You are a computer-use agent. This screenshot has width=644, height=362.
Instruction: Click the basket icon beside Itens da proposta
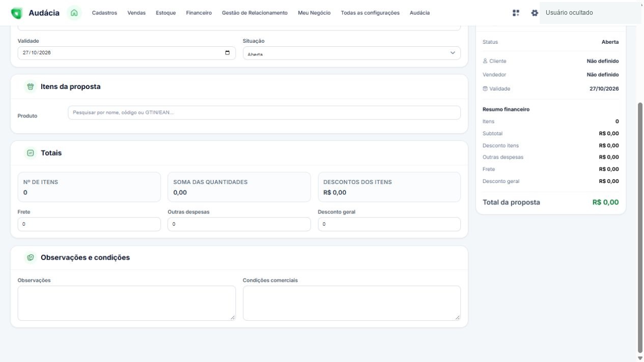pyautogui.click(x=31, y=87)
